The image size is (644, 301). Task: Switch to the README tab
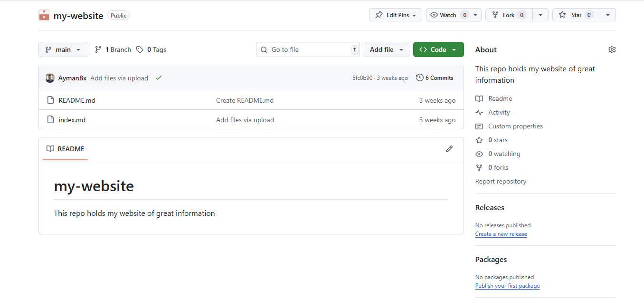65,149
